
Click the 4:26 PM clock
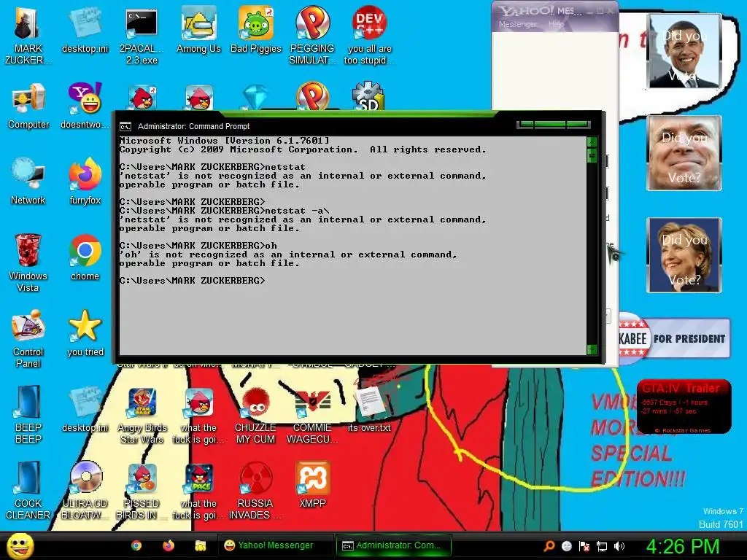click(x=682, y=546)
